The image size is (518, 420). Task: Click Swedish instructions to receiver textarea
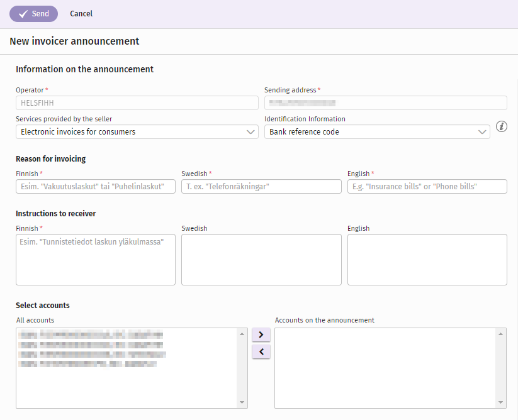(x=261, y=260)
